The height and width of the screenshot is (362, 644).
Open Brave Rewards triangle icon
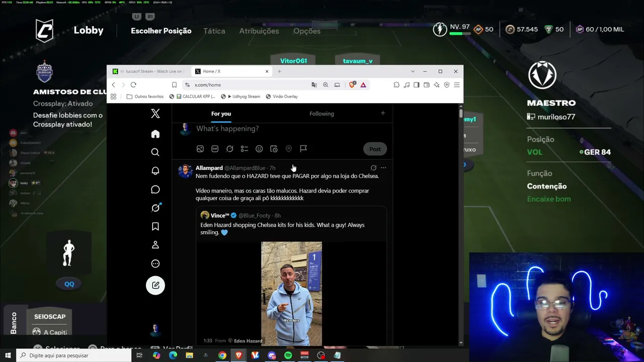(x=363, y=85)
